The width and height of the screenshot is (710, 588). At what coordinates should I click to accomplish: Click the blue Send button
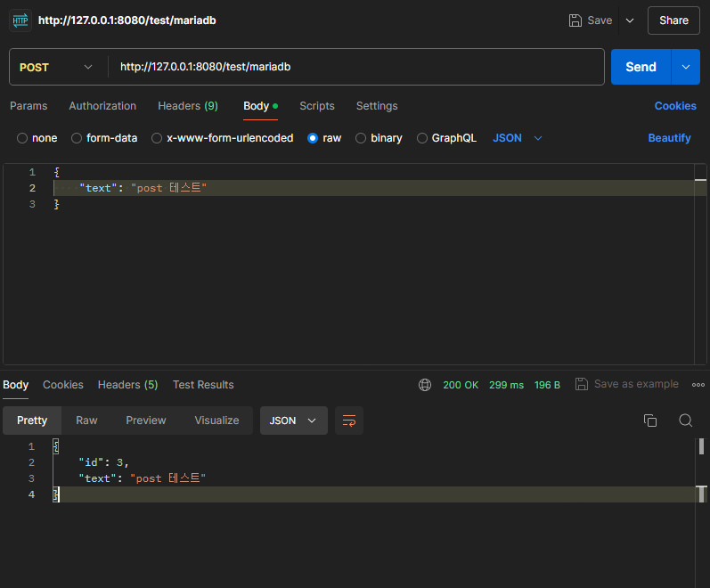641,67
